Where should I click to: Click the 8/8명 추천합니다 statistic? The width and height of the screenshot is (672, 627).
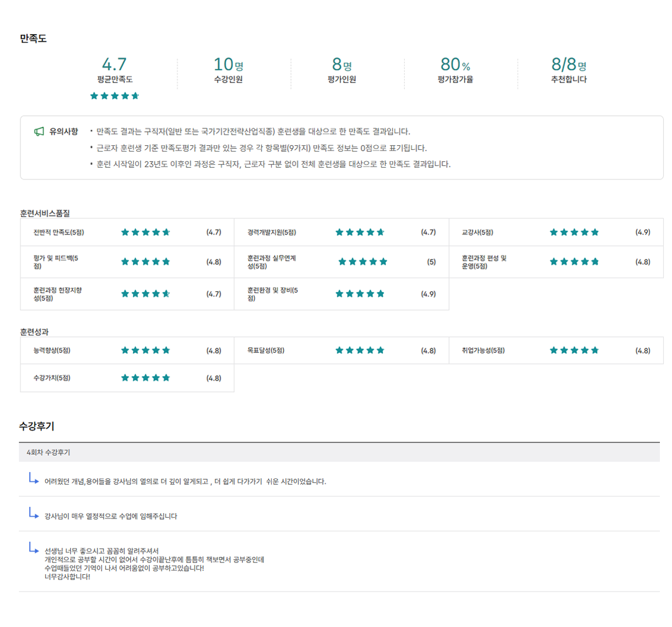568,71
